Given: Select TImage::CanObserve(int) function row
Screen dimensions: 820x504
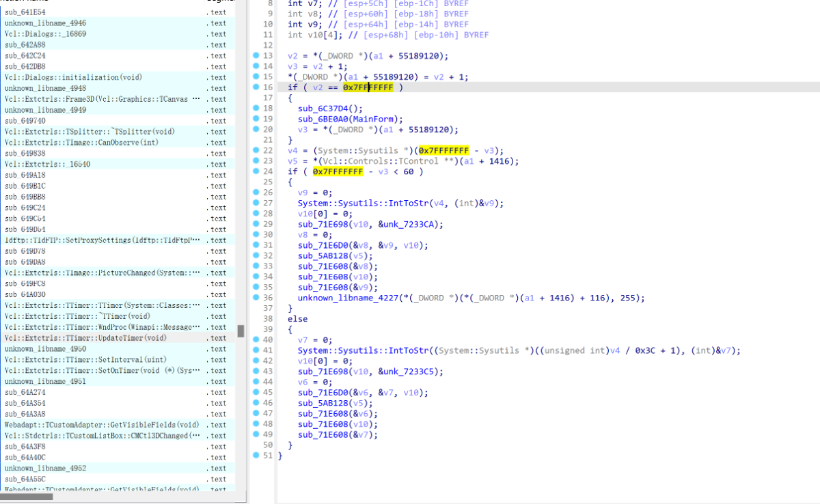Looking at the screenshot, I should [118, 143].
